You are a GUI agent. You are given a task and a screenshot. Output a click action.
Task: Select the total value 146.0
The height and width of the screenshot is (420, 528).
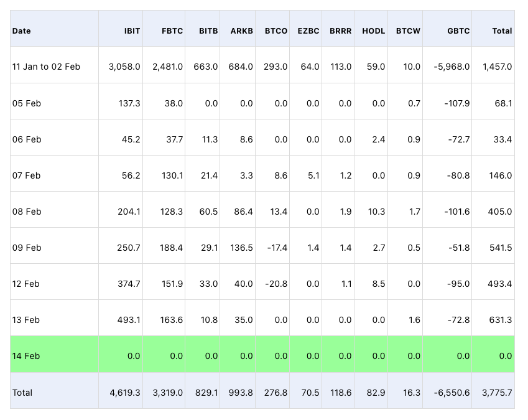tap(501, 175)
